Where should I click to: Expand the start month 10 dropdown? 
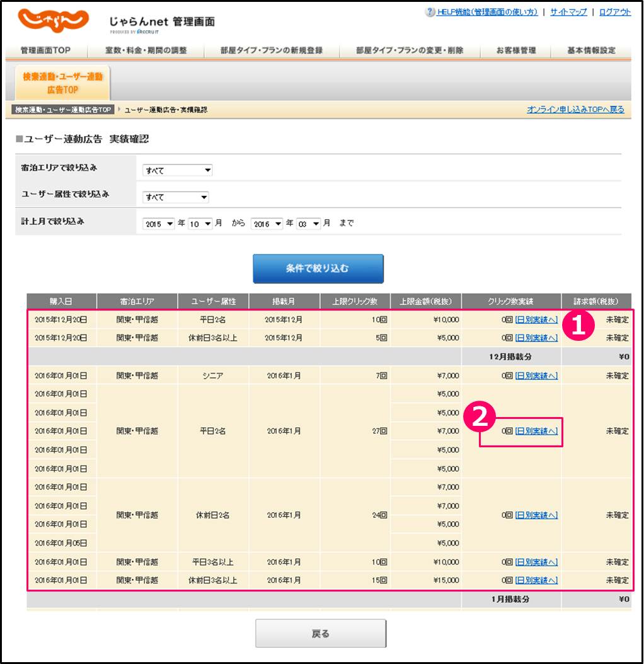pyautogui.click(x=200, y=224)
